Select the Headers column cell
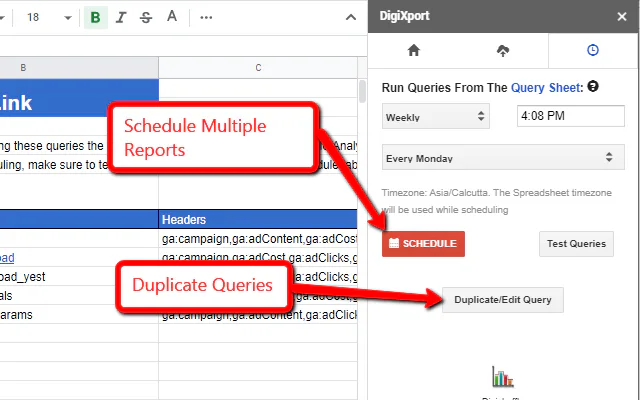This screenshot has width=640, height=400. (258, 220)
